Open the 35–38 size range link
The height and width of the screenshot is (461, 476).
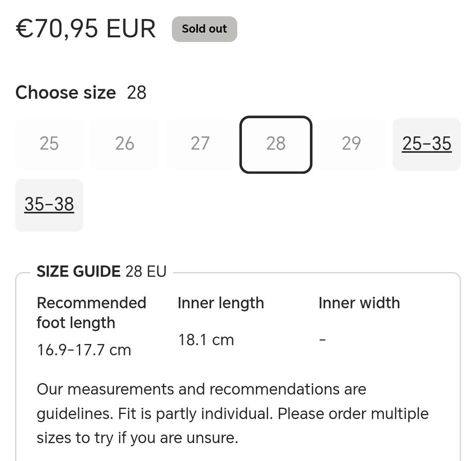point(49,205)
